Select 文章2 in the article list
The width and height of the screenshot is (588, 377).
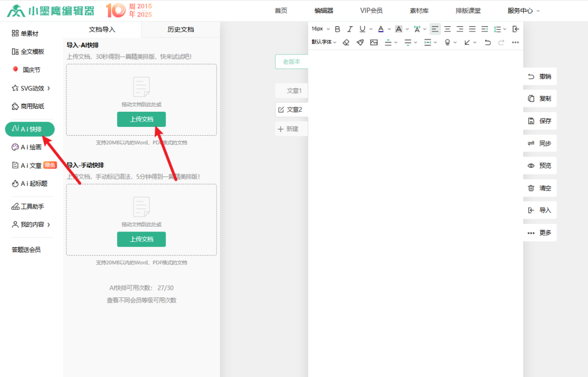[294, 110]
